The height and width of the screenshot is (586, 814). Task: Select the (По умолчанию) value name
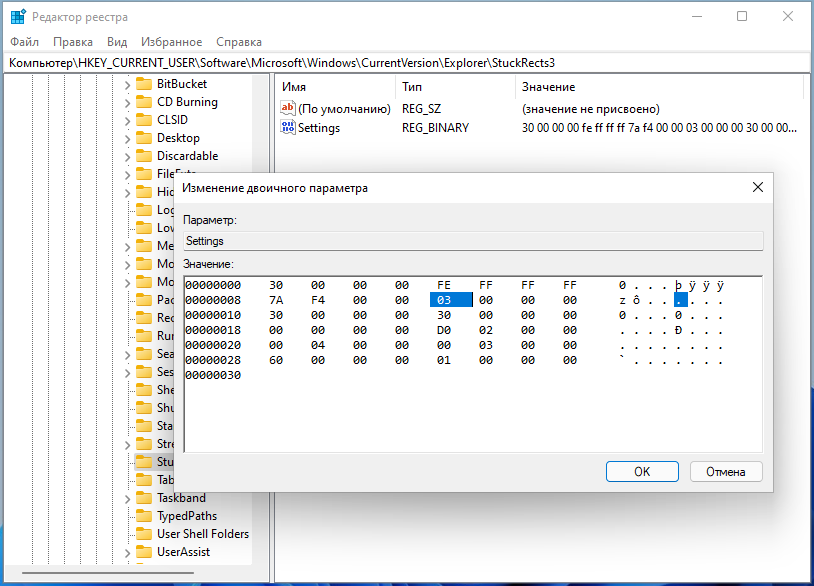point(344,109)
